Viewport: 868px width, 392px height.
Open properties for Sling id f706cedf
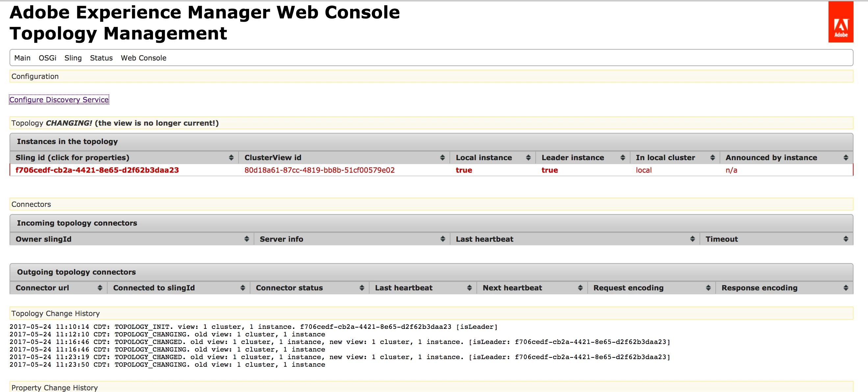click(x=97, y=170)
